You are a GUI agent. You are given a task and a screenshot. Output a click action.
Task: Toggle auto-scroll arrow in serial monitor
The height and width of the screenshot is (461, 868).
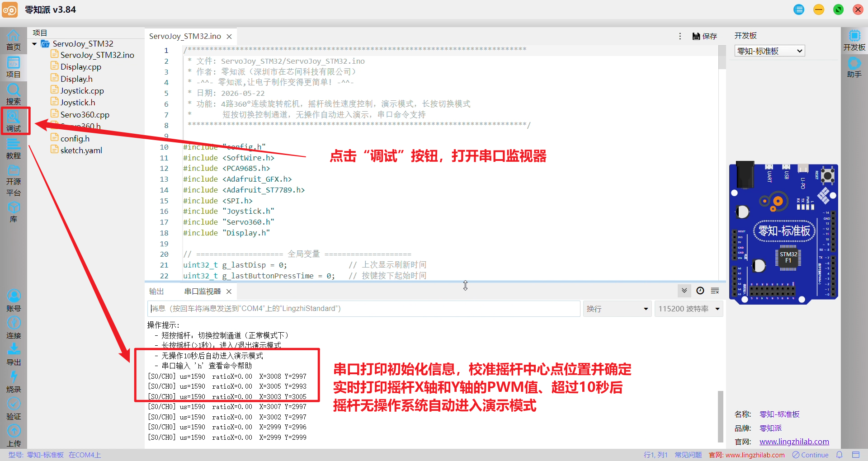[684, 291]
